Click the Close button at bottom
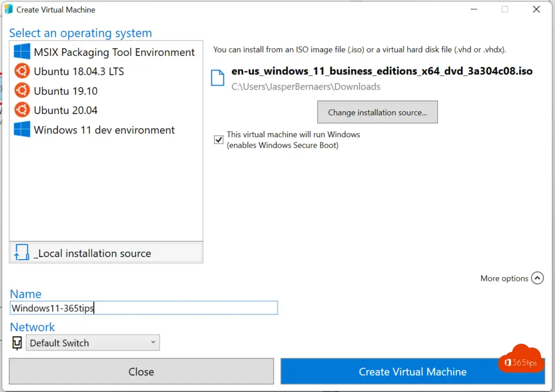Screen dimensions: 555x392 pyautogui.click(x=141, y=371)
